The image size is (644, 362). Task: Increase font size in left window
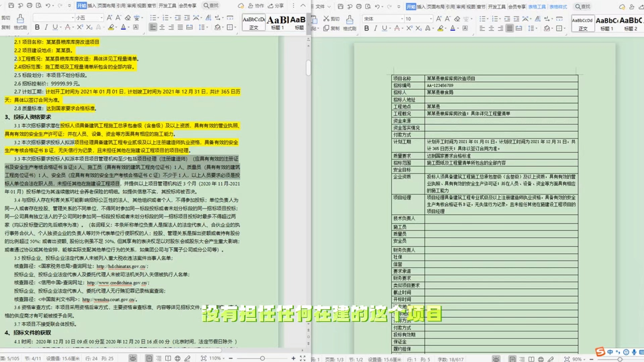109,18
